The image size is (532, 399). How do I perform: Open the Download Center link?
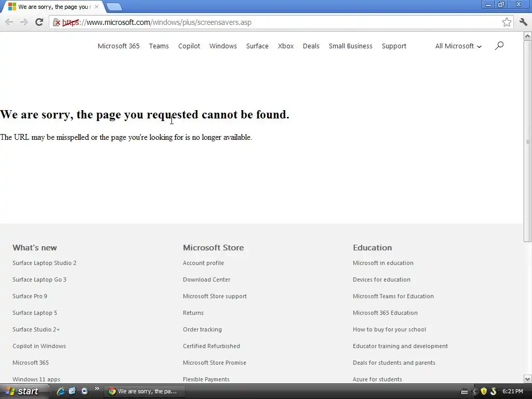pyautogui.click(x=206, y=280)
